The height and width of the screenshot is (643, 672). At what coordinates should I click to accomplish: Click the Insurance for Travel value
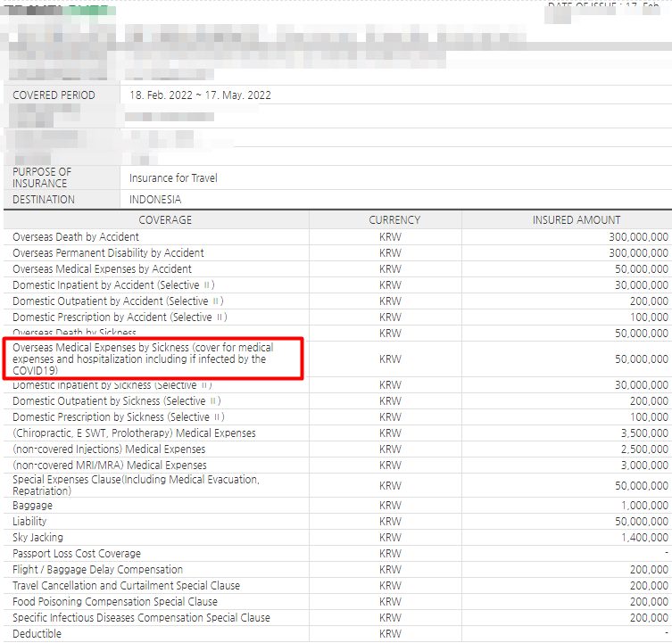tap(173, 177)
